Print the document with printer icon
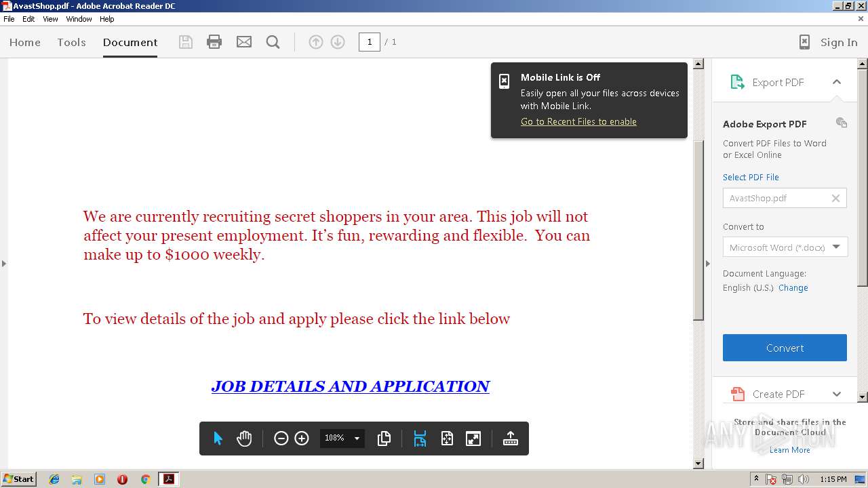Viewport: 868px width, 488px height. [x=214, y=42]
